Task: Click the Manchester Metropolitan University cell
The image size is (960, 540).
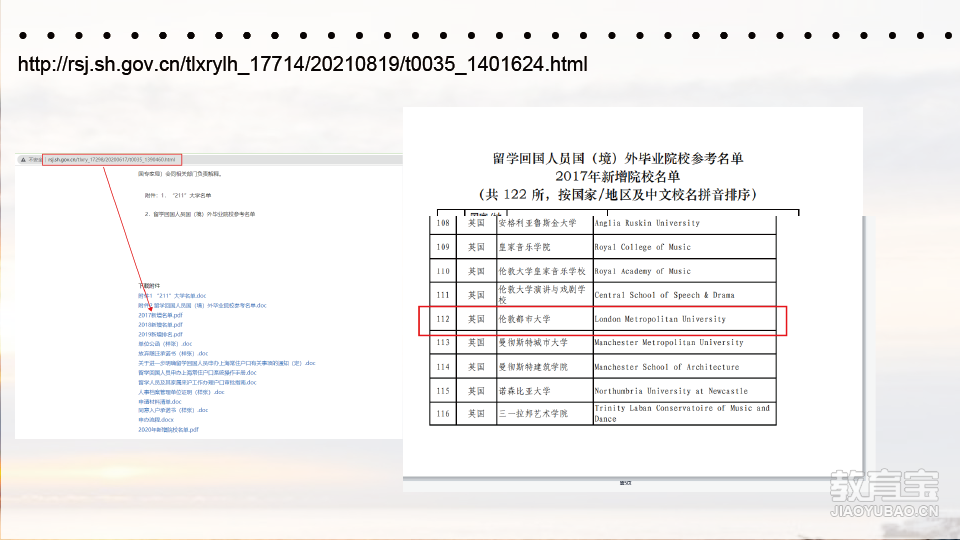Action: 684,343
